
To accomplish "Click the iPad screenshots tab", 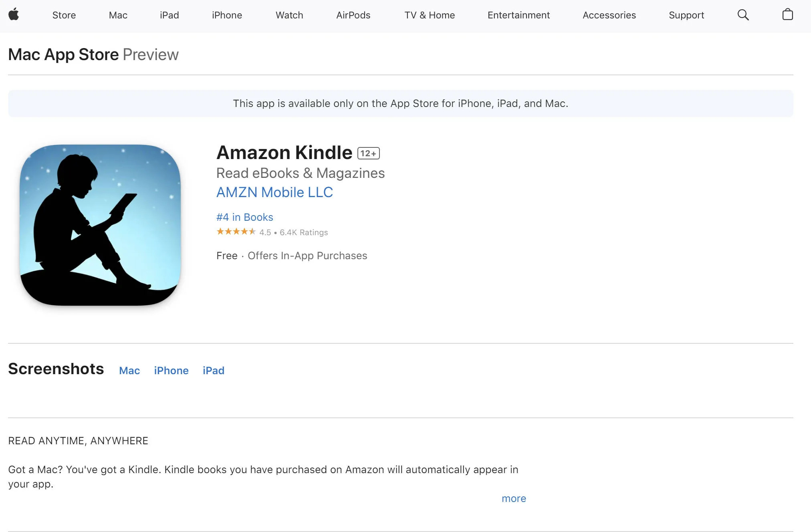I will (214, 369).
